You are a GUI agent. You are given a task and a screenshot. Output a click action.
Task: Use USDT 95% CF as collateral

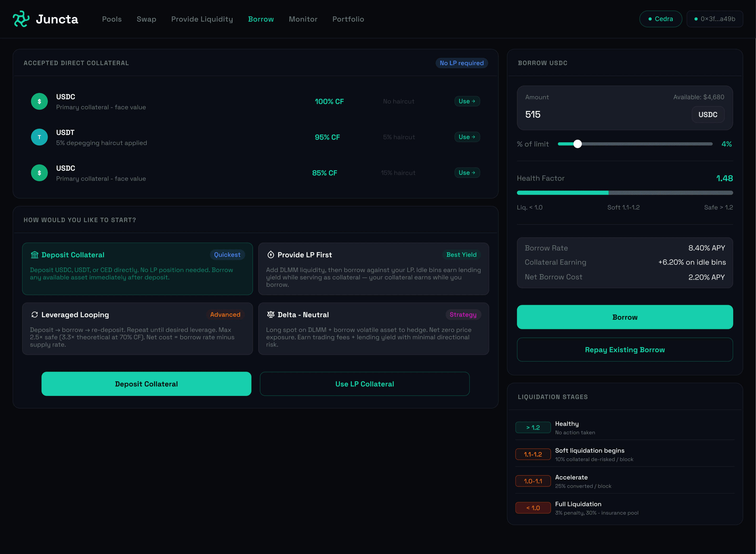(467, 137)
